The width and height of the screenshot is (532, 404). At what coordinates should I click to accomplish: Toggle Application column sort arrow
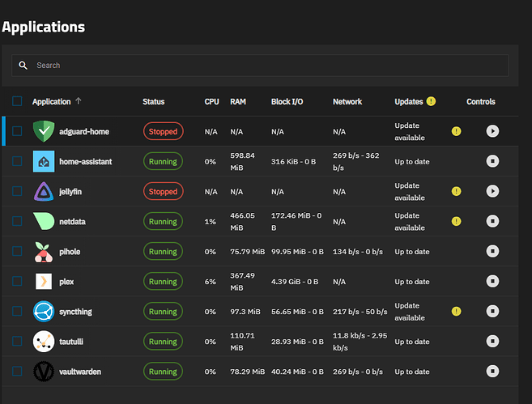tap(79, 100)
